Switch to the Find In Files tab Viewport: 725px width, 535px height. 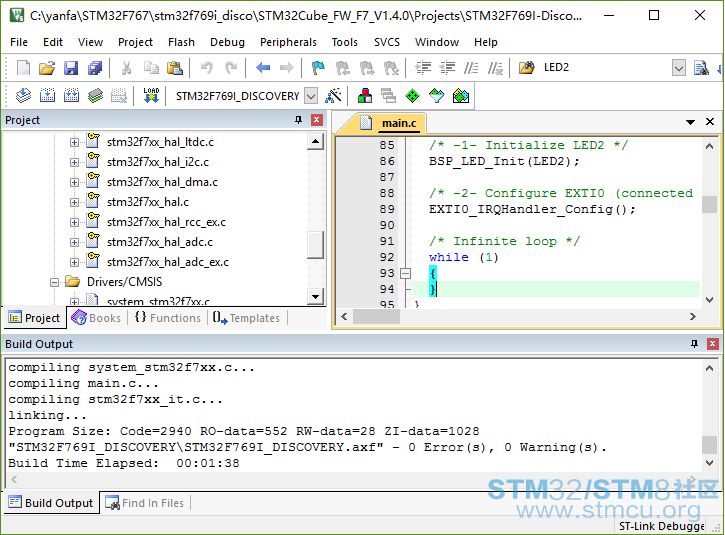click(145, 503)
